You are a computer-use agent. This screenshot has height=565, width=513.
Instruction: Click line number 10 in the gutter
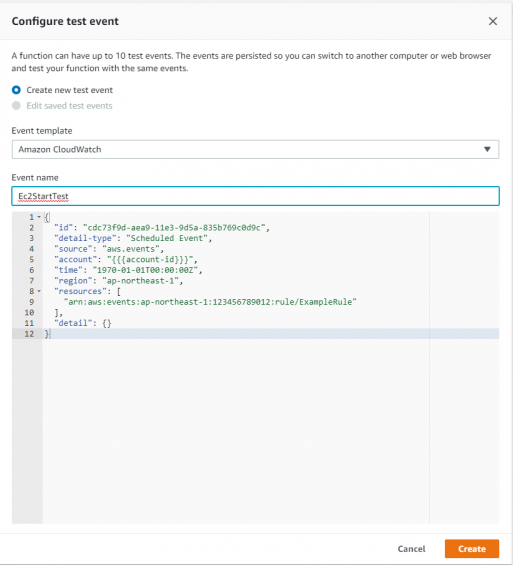29,312
